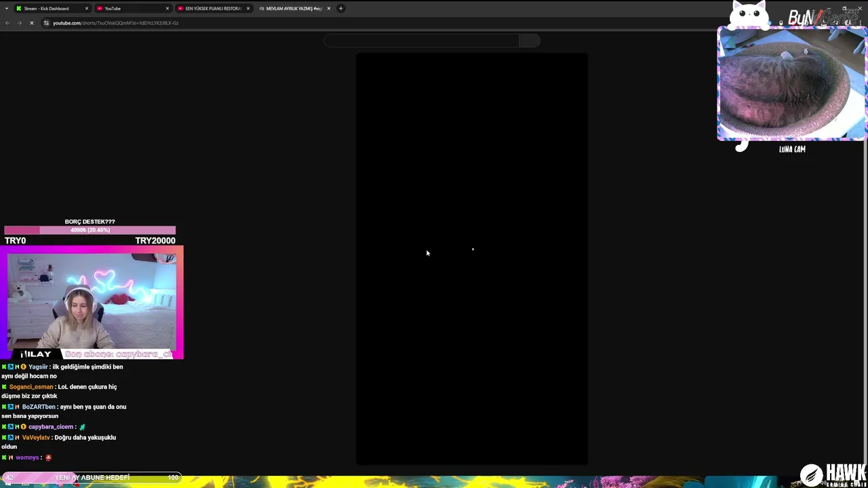Viewport: 868px width, 488px height.
Task: Click the black Shorts video player
Action: click(472, 259)
